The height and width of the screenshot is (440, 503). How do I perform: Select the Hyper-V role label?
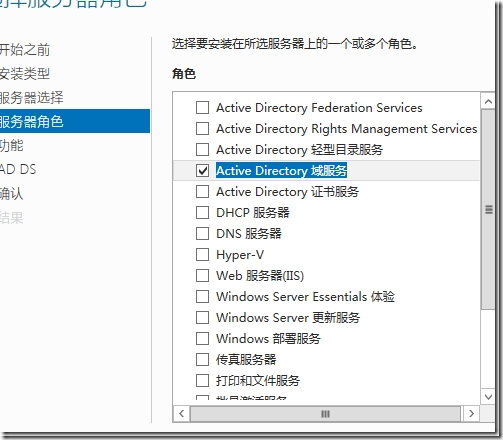pos(240,255)
